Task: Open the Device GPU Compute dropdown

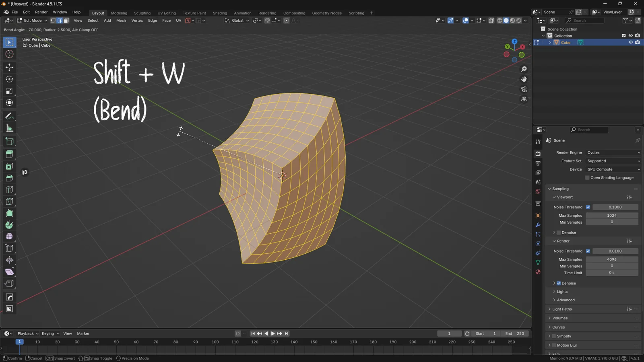Action: point(613,169)
